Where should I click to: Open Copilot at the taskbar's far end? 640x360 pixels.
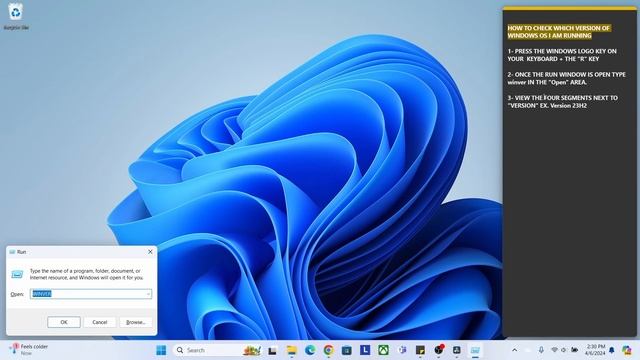[x=627, y=350]
